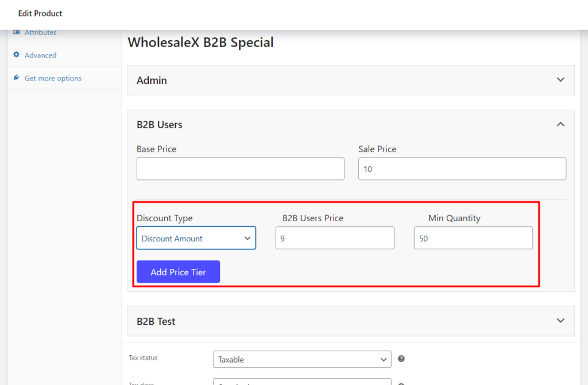This screenshot has height=385, width=588.
Task: Click the Tax status label
Action: [143, 358]
